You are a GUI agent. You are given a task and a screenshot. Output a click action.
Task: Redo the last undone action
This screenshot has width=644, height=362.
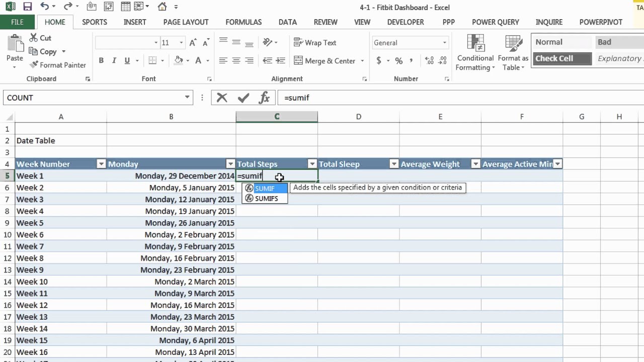pyautogui.click(x=66, y=7)
